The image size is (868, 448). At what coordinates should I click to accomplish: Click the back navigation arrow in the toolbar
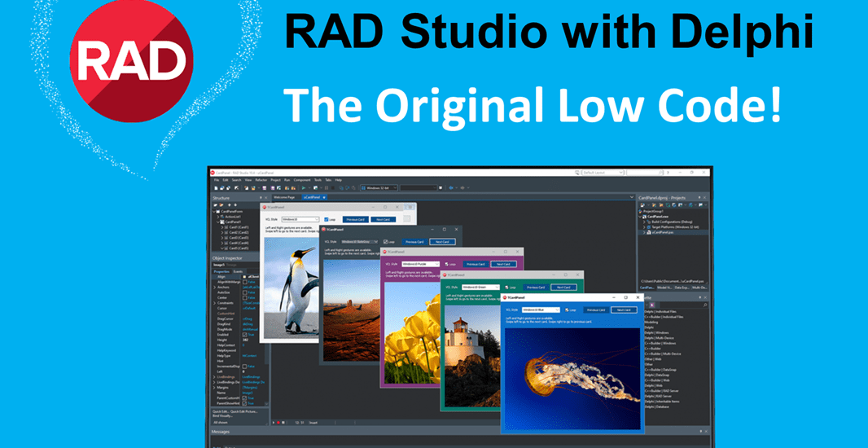pyautogui.click(x=450, y=187)
